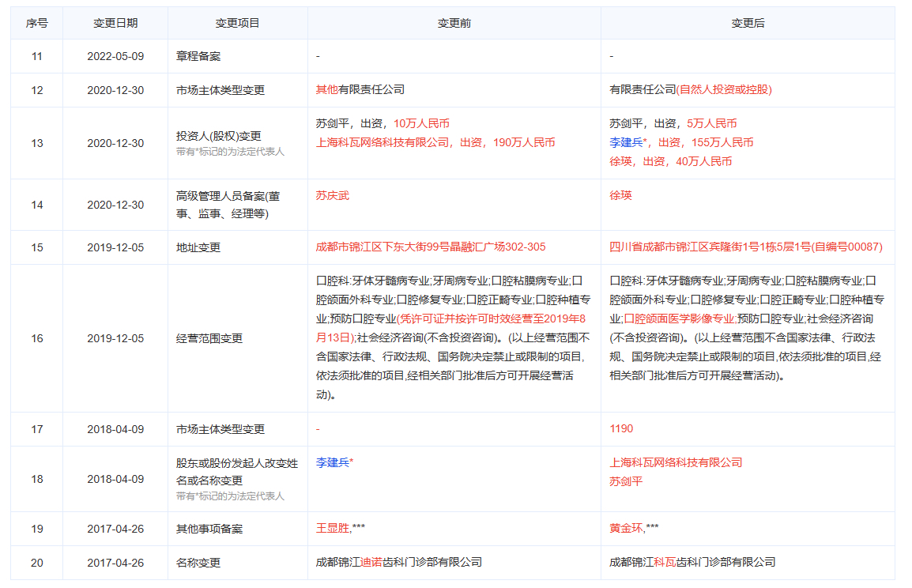Click the 1190 value in row 17
Viewport: 912px width, 588px height.
(x=621, y=429)
